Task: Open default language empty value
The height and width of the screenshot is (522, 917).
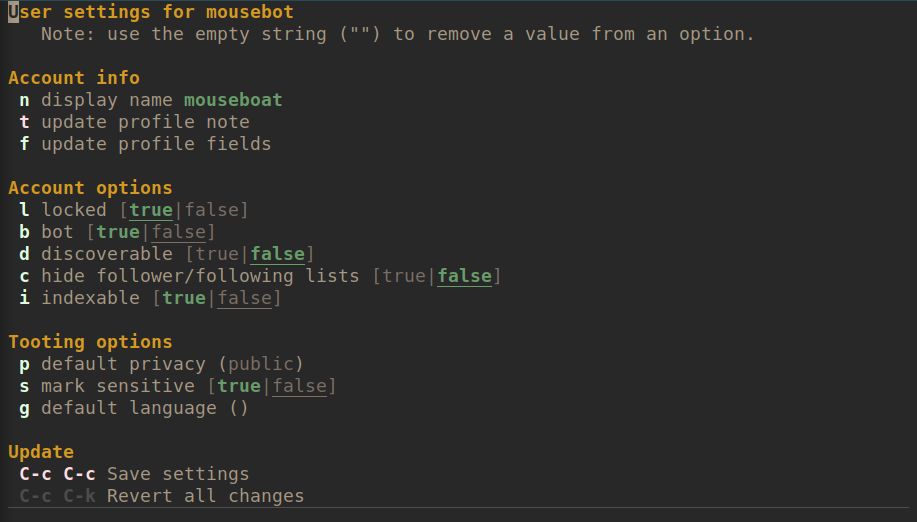Action: tap(238, 408)
